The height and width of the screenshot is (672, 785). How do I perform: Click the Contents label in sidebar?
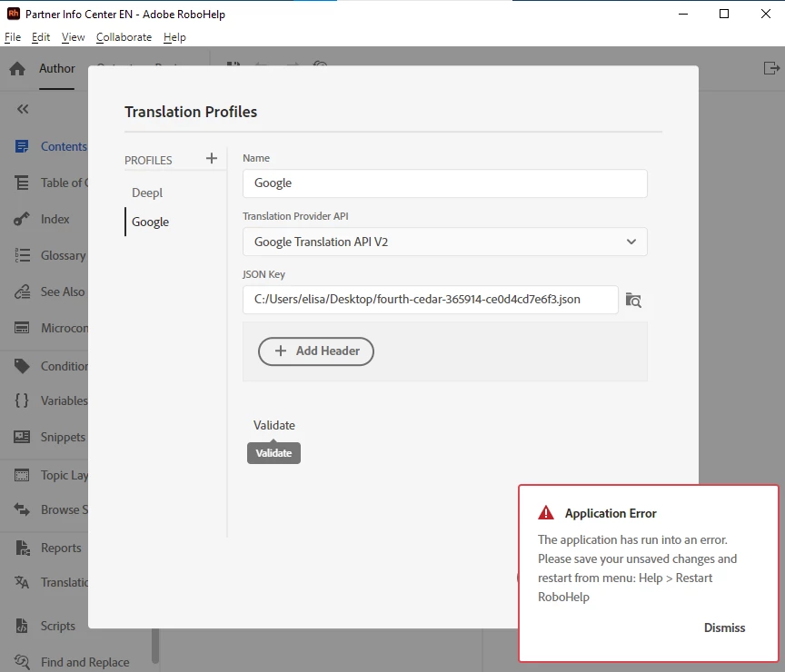[64, 146]
